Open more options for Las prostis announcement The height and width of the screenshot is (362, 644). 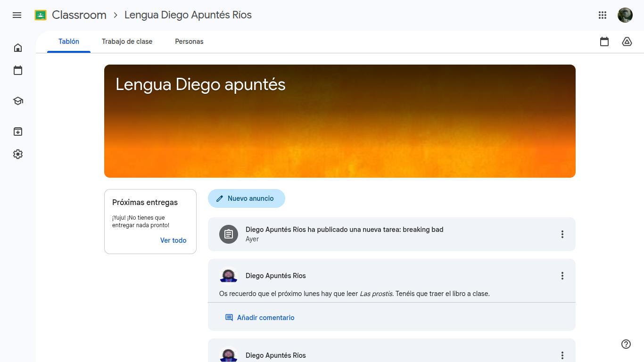(562, 276)
